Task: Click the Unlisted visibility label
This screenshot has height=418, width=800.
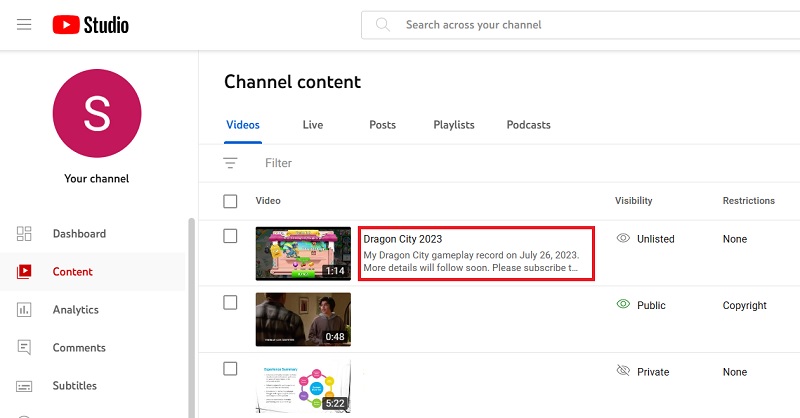Action: click(656, 239)
